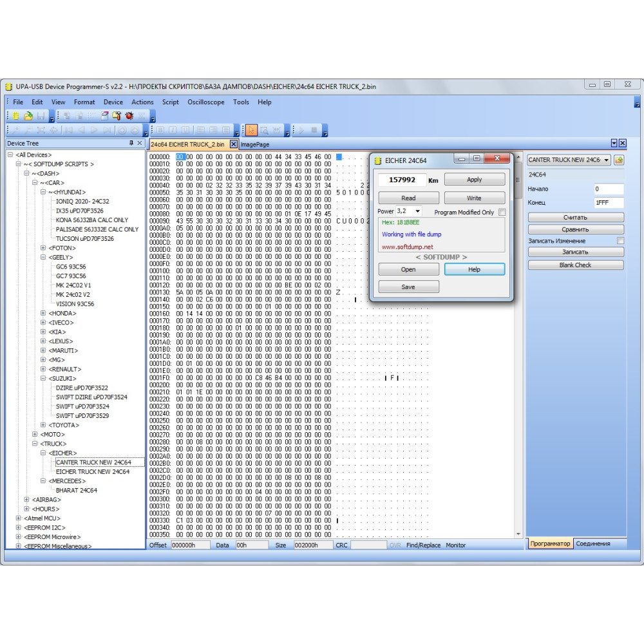Click the next step arrow icon
644x644 pixels.
tap(94, 131)
